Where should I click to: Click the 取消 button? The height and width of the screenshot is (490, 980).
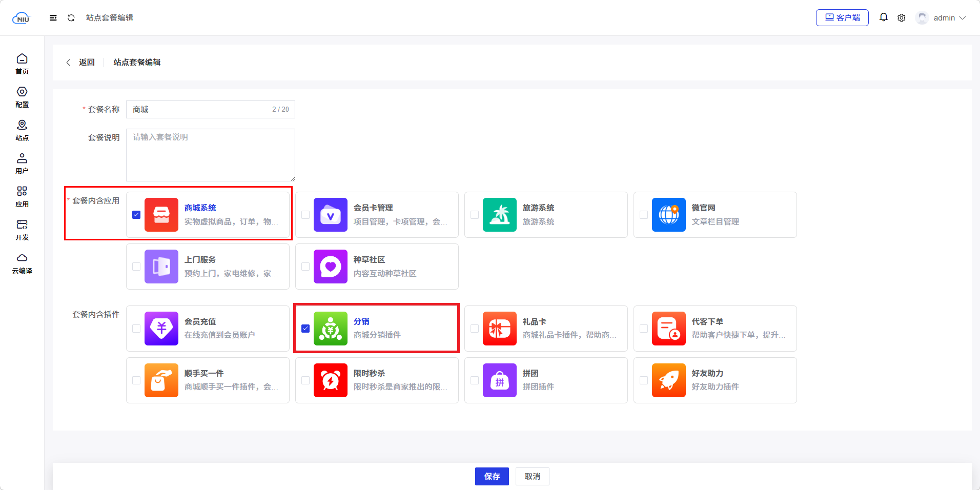pos(532,476)
